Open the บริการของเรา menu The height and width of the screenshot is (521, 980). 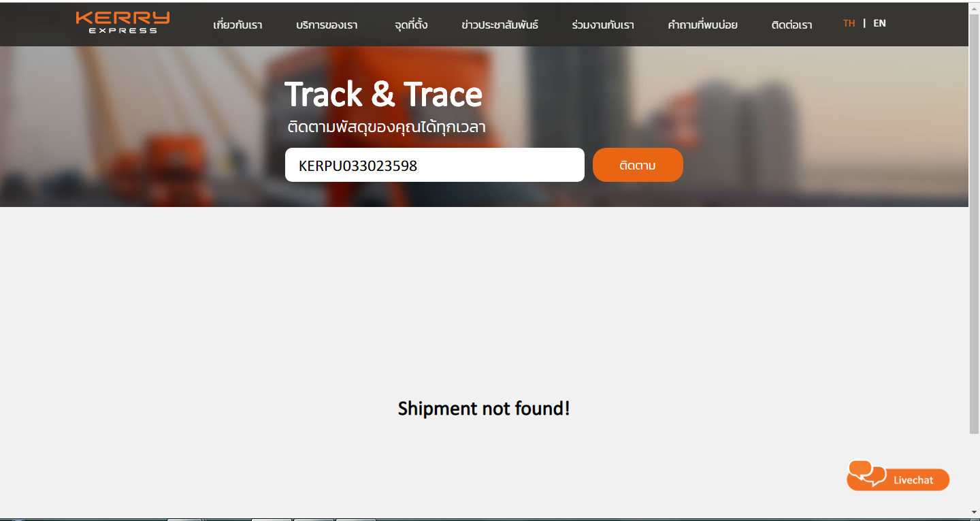(327, 25)
